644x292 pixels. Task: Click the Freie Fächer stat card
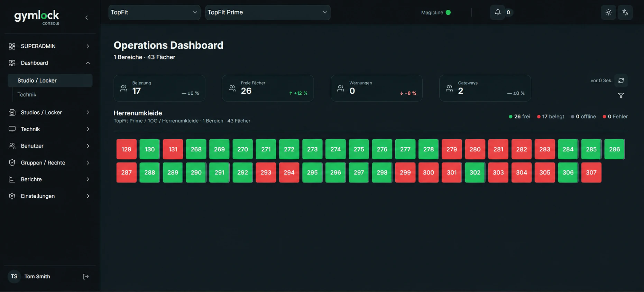(268, 88)
